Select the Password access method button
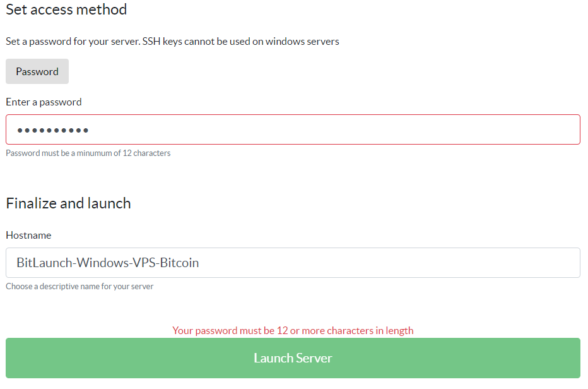This screenshot has width=588, height=389. pos(37,71)
